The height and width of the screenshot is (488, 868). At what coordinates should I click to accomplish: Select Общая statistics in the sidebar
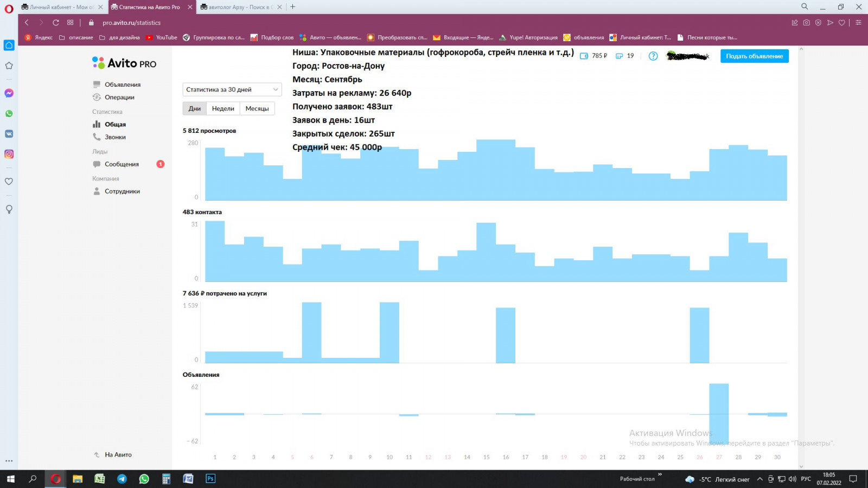115,124
